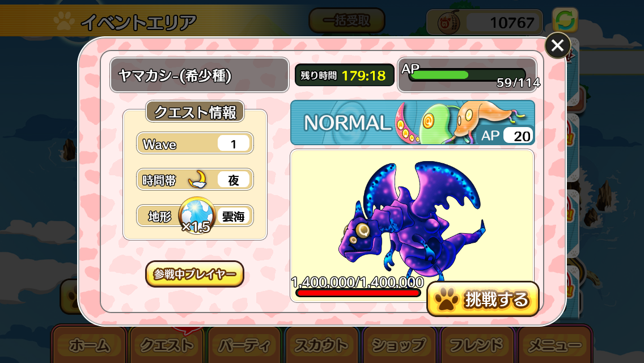Open the ホーム tab
644x363 pixels.
click(x=89, y=344)
